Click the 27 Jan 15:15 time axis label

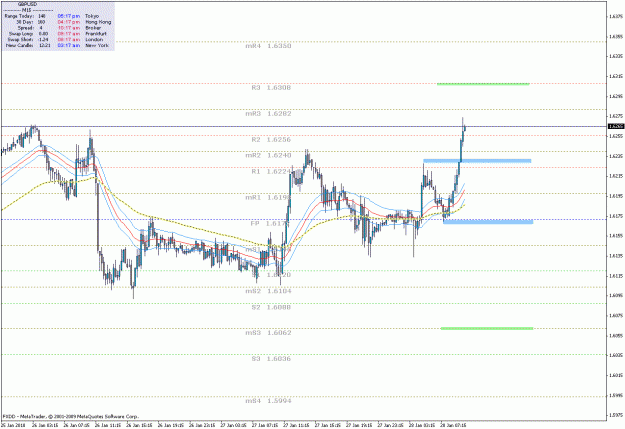[328, 425]
